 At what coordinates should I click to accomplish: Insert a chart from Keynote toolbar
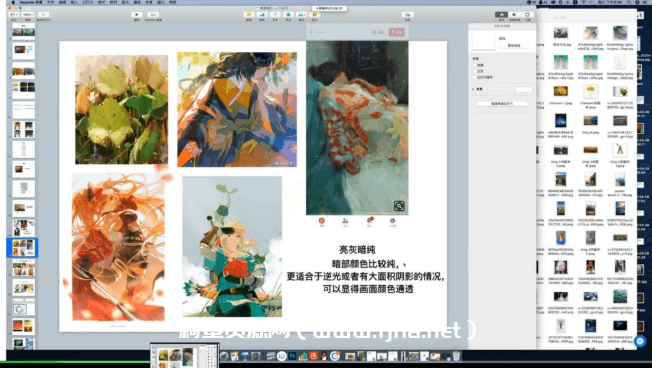pos(262,15)
